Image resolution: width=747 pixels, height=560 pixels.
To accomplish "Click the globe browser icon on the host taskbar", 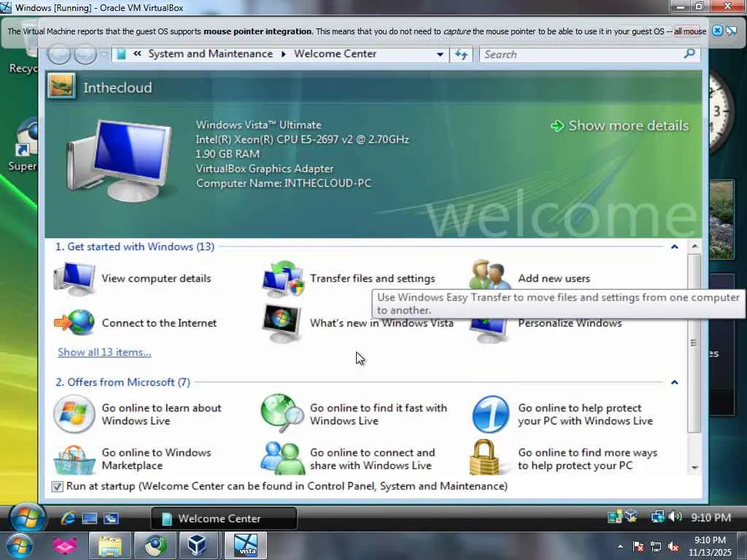I will coord(155,545).
